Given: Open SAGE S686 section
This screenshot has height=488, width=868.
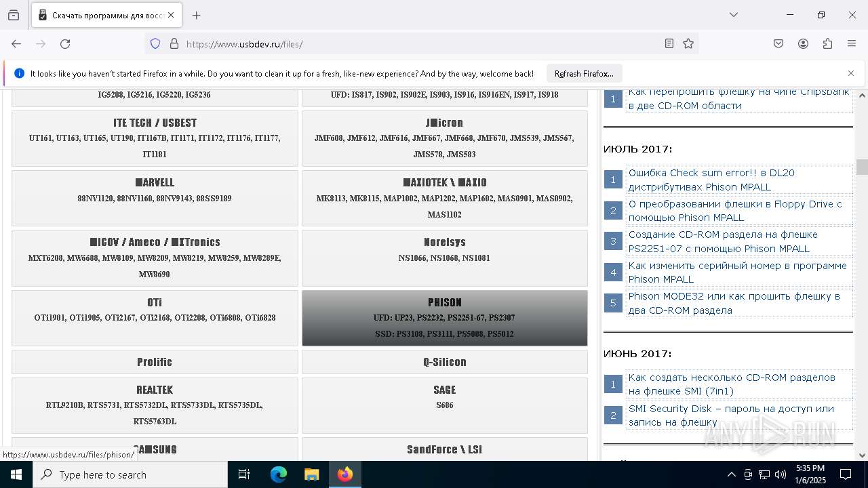Looking at the screenshot, I should click(x=444, y=405).
